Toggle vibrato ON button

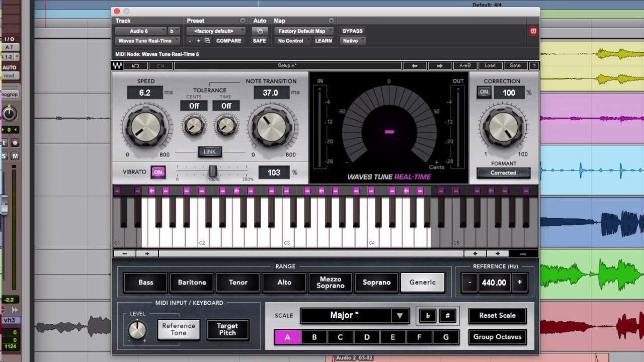point(158,172)
